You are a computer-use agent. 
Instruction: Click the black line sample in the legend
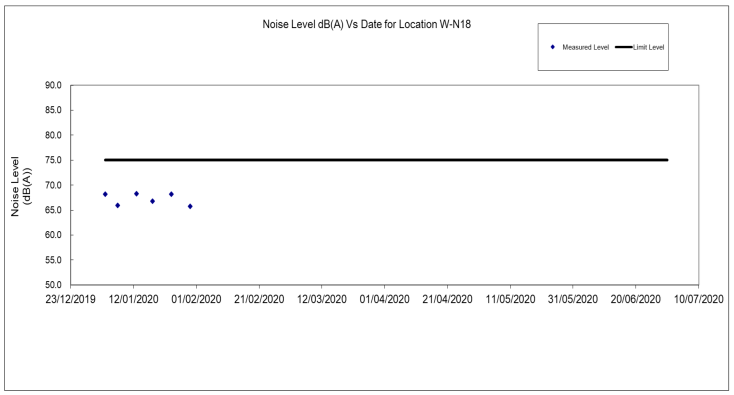coord(624,47)
